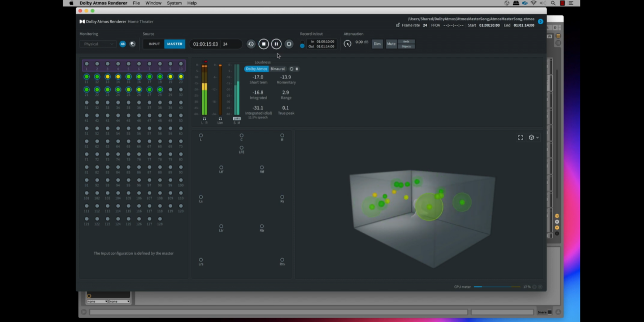Click the lock icon beside Frame rate

tap(398, 25)
